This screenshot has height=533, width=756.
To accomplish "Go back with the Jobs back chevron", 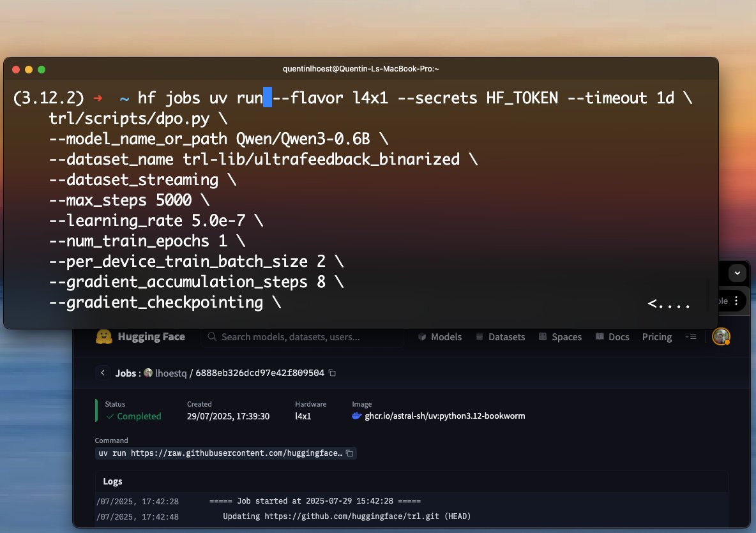I will coord(103,373).
